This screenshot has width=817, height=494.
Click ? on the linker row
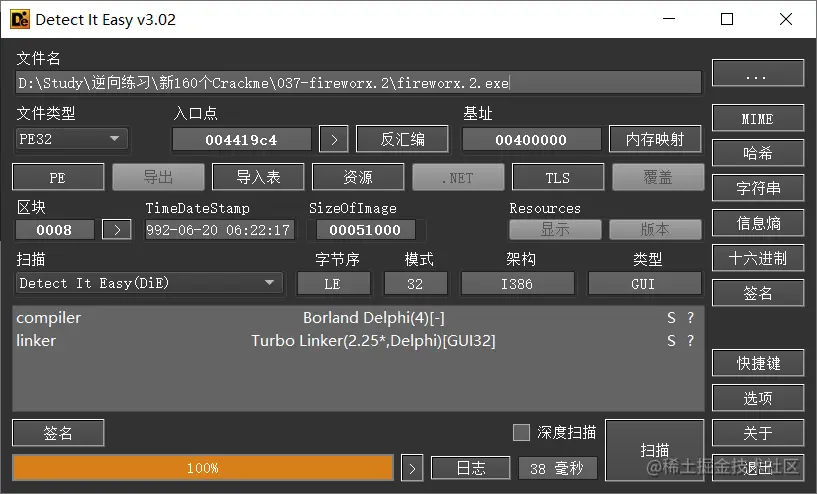[690, 340]
